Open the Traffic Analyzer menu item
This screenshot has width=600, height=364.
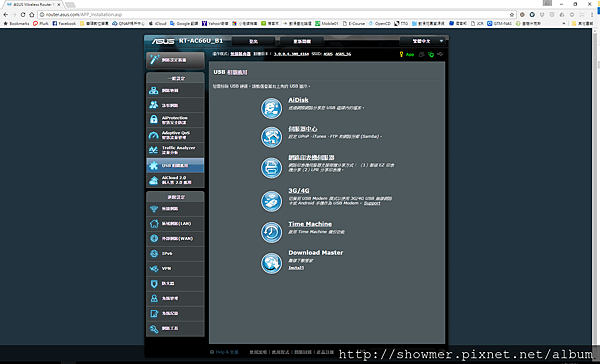[175, 150]
